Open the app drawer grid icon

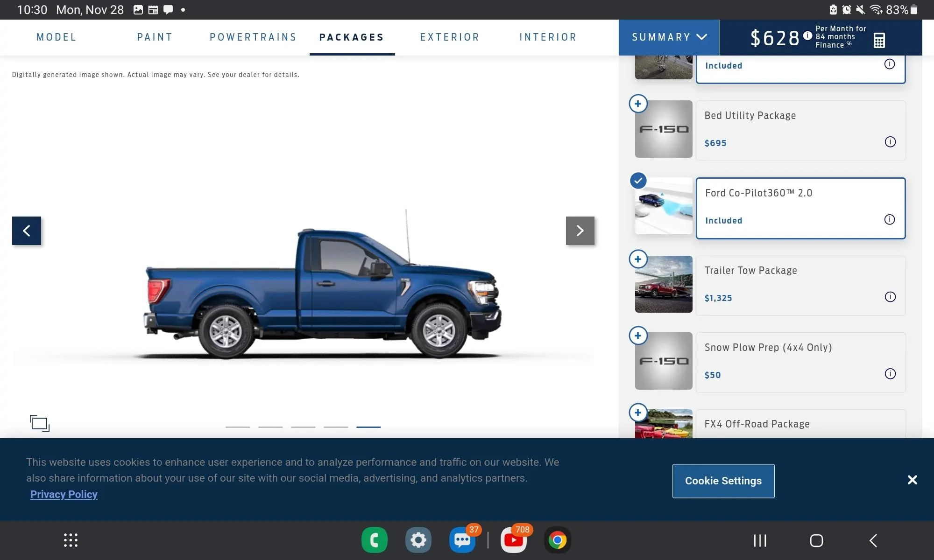coord(71,540)
